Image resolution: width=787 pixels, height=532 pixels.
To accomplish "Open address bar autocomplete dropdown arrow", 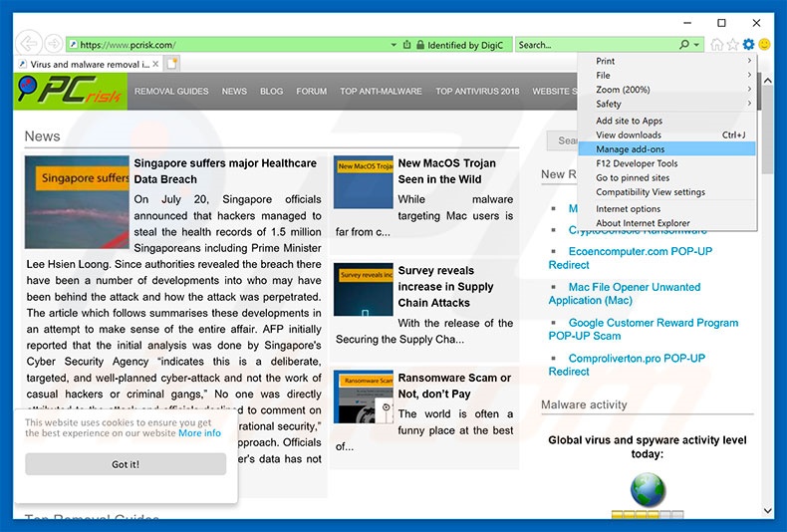I will click(x=394, y=45).
